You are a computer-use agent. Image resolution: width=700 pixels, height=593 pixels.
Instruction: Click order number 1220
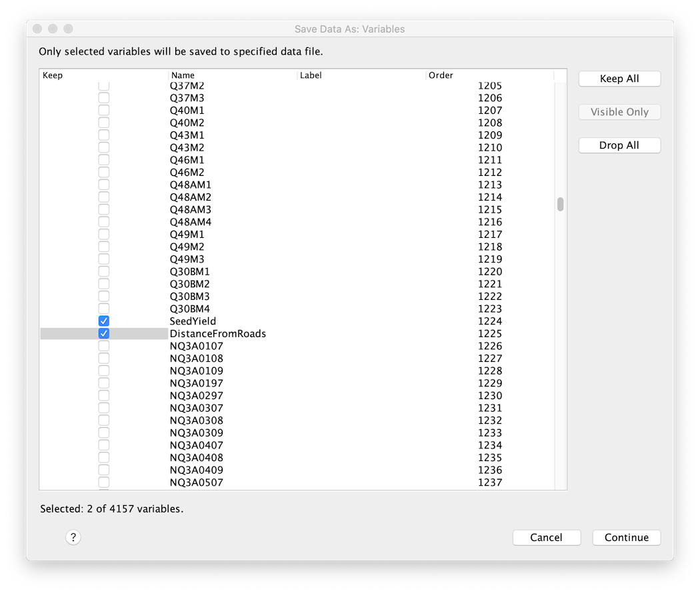coord(490,272)
